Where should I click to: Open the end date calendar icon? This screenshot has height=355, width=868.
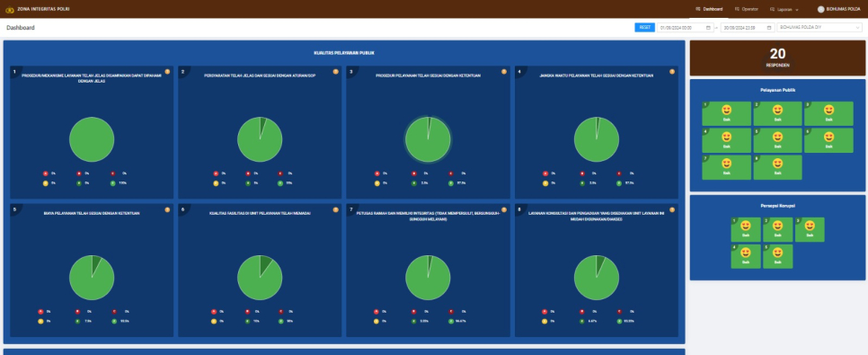(769, 28)
